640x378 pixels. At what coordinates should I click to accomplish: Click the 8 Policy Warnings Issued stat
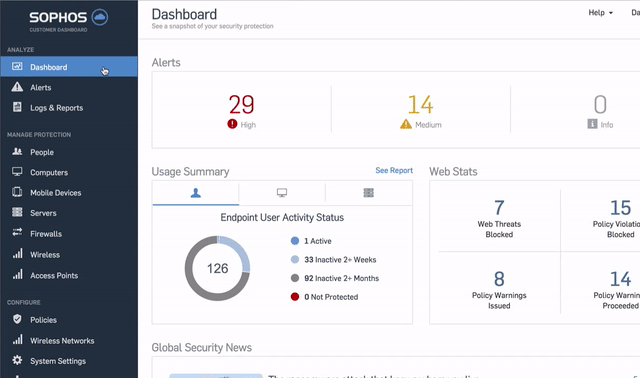coord(499,290)
